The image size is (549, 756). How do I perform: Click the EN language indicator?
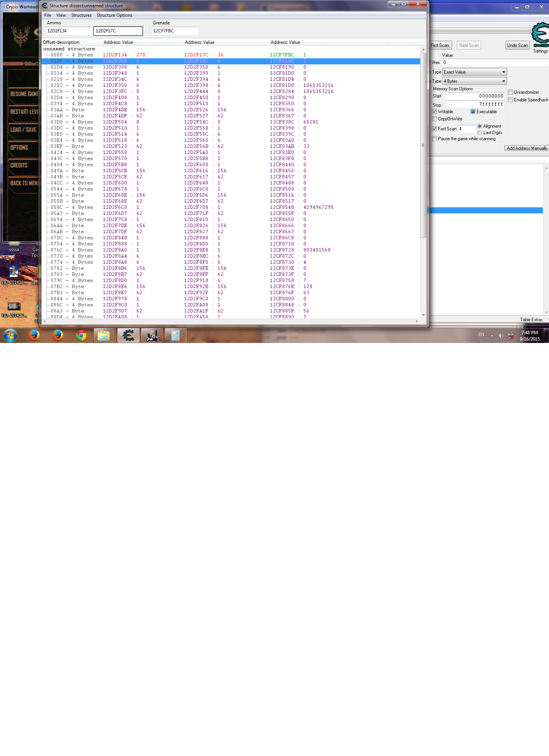(481, 335)
